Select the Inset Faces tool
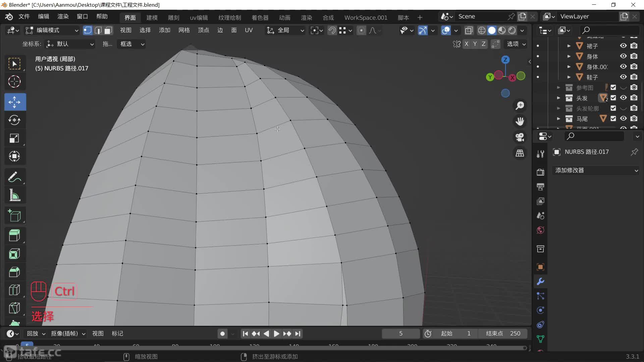The height and width of the screenshot is (362, 644). pyautogui.click(x=14, y=254)
